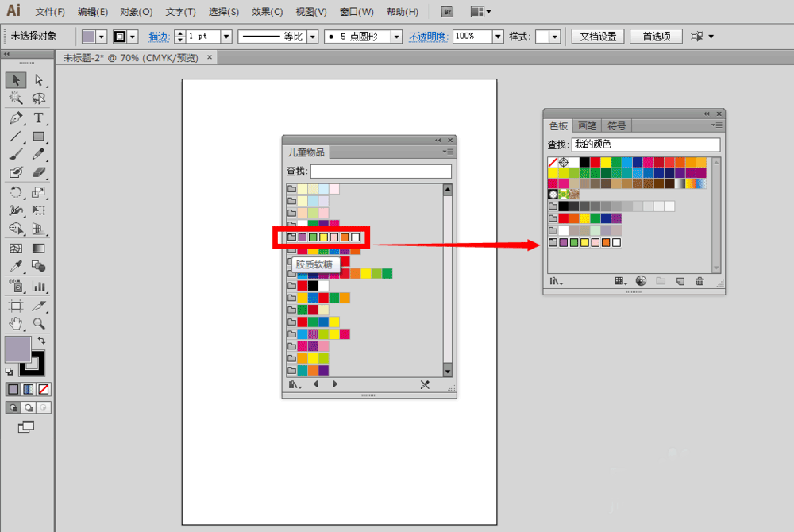Click the 描边 stroke link
794x532 pixels.
[159, 37]
